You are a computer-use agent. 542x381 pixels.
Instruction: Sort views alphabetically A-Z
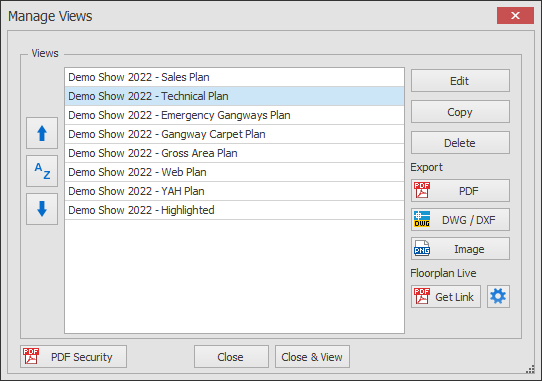(x=42, y=171)
